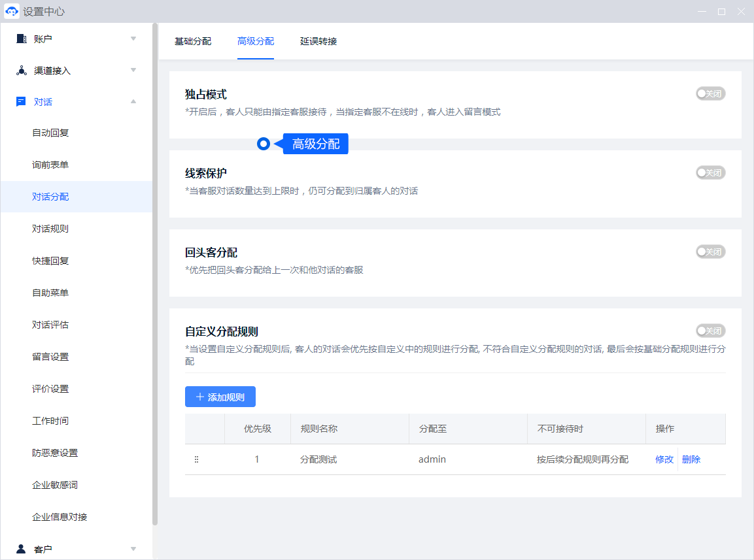The image size is (754, 560).
Task: Click the app logo icon in title bar
Action: point(12,11)
